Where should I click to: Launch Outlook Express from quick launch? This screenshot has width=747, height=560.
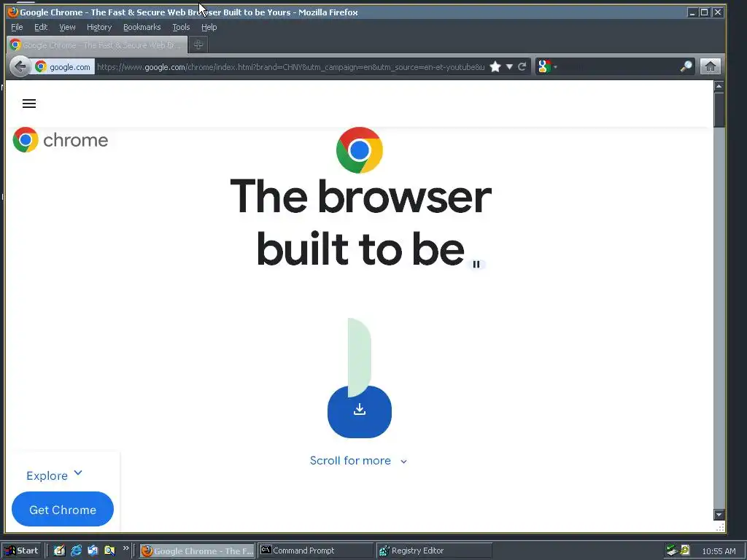coord(93,551)
